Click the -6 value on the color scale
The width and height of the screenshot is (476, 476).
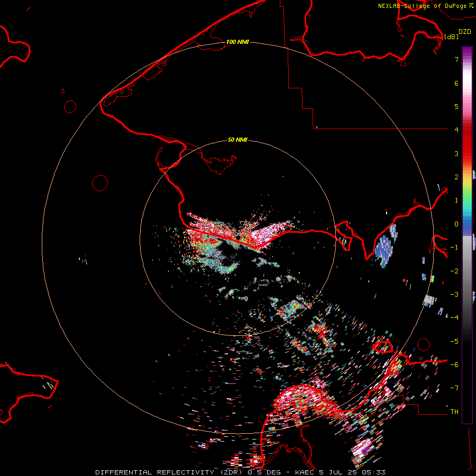pos(454,365)
